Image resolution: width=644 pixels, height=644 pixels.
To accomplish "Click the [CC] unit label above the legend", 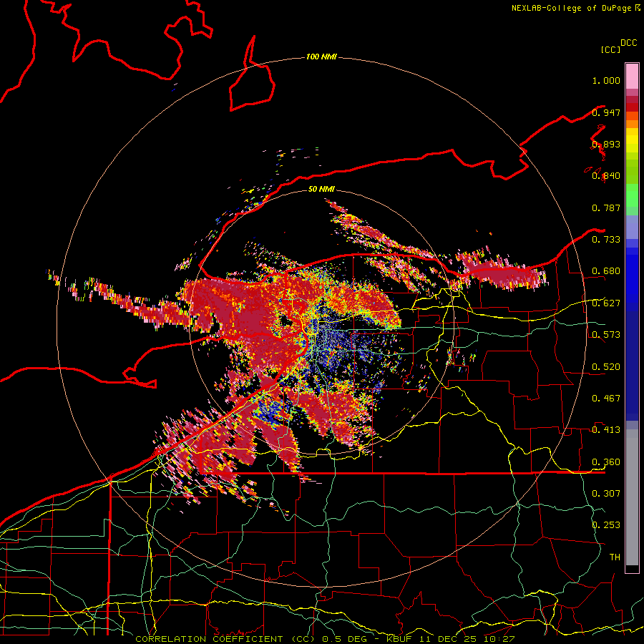I will click(x=611, y=49).
